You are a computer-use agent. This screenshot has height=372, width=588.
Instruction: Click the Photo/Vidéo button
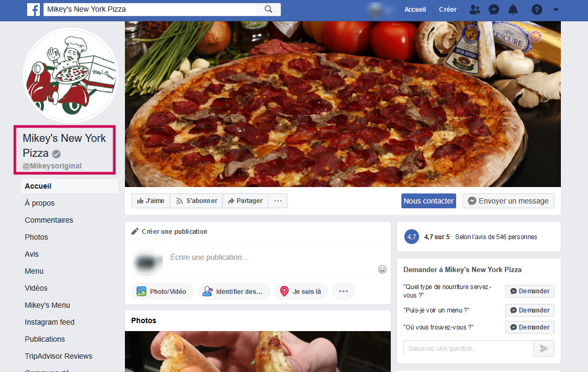coord(163,291)
